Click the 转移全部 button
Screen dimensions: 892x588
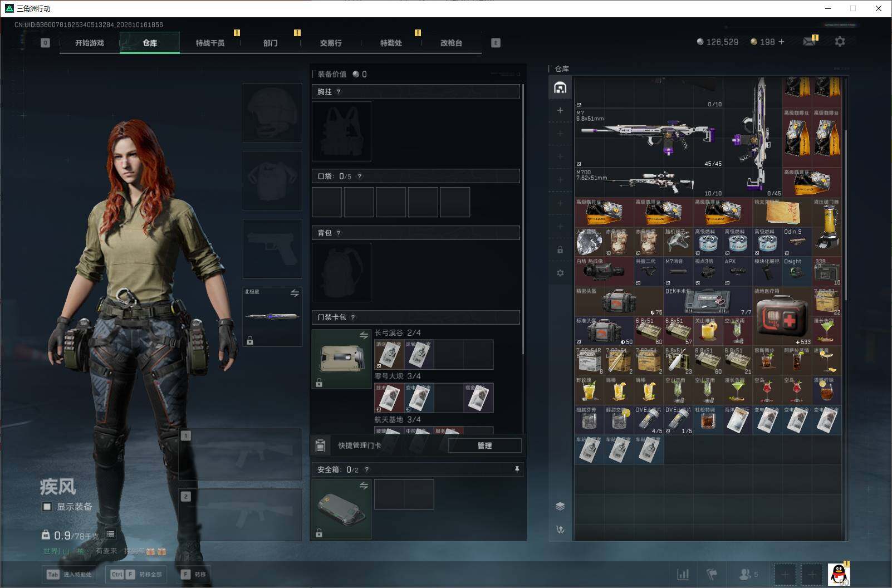pos(136,574)
